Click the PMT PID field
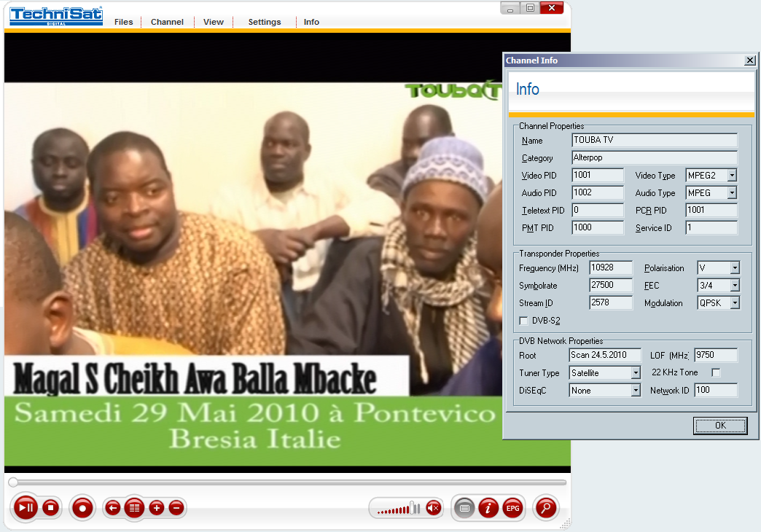The height and width of the screenshot is (532, 761). point(598,227)
